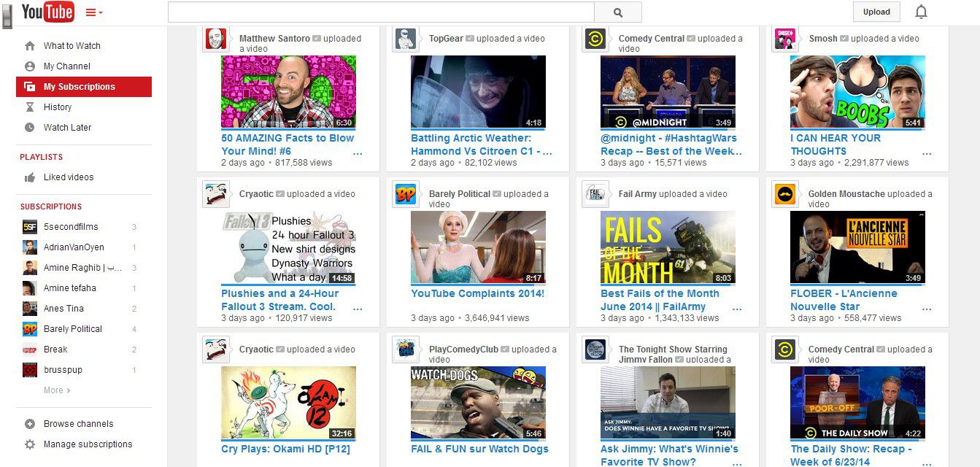This screenshot has width=980, height=467.
Task: Click the search input field
Action: point(379,12)
